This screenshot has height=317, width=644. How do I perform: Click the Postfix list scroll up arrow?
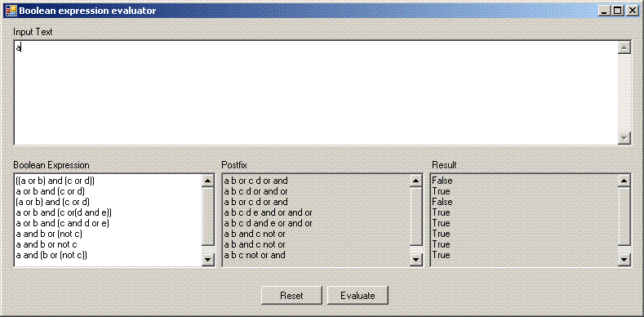click(416, 181)
